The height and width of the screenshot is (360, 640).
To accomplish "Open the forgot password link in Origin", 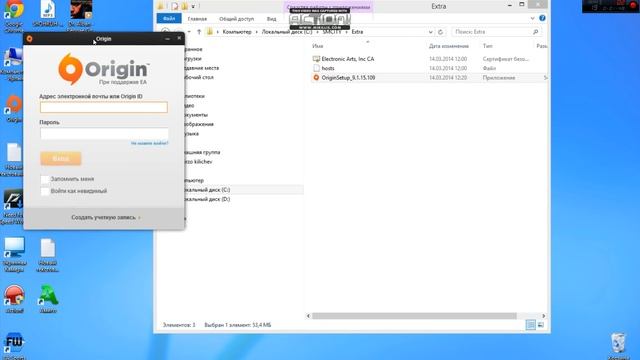I will pos(149,143).
